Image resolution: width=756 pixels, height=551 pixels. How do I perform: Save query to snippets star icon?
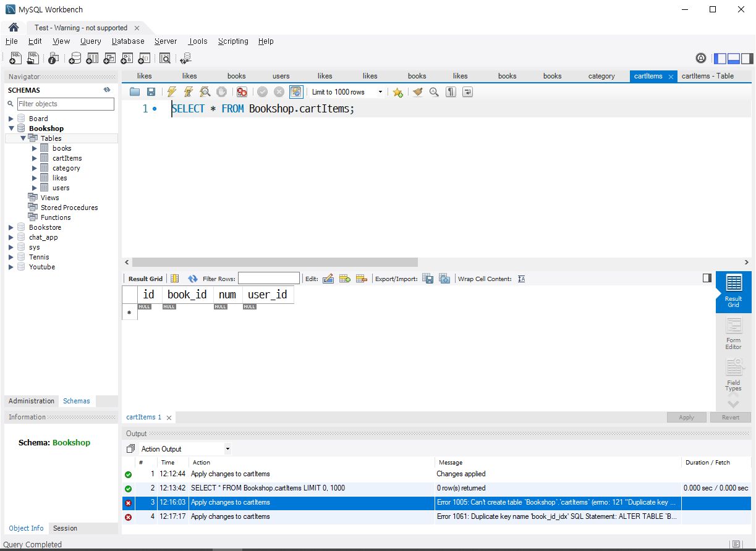coord(397,91)
